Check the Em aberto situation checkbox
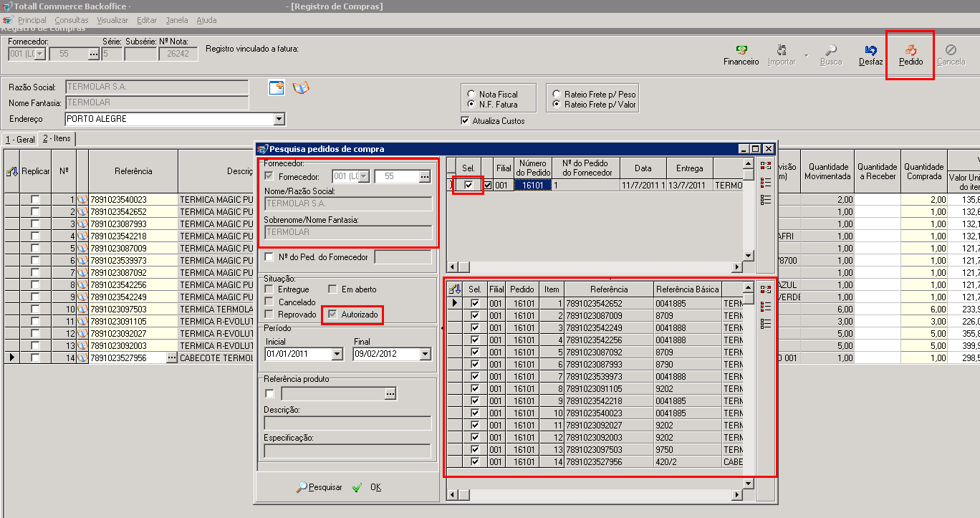Viewport: 980px width, 518px height. pos(332,289)
